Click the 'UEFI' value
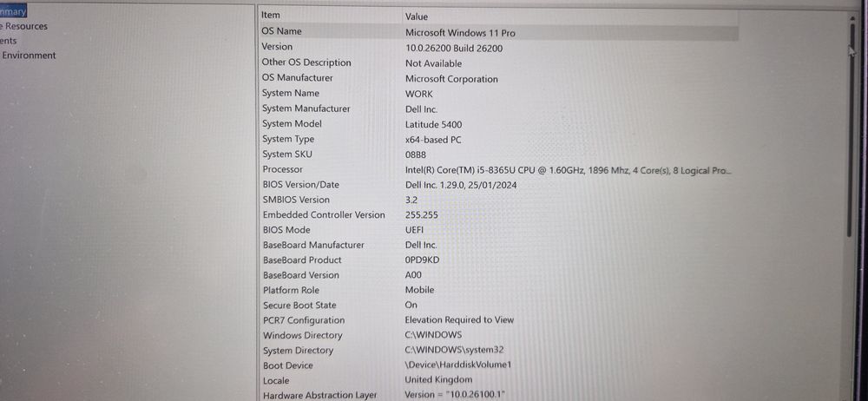 414,230
